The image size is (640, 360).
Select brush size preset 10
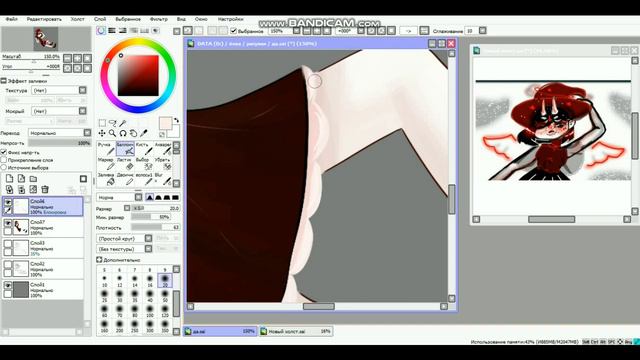[x=104, y=281]
